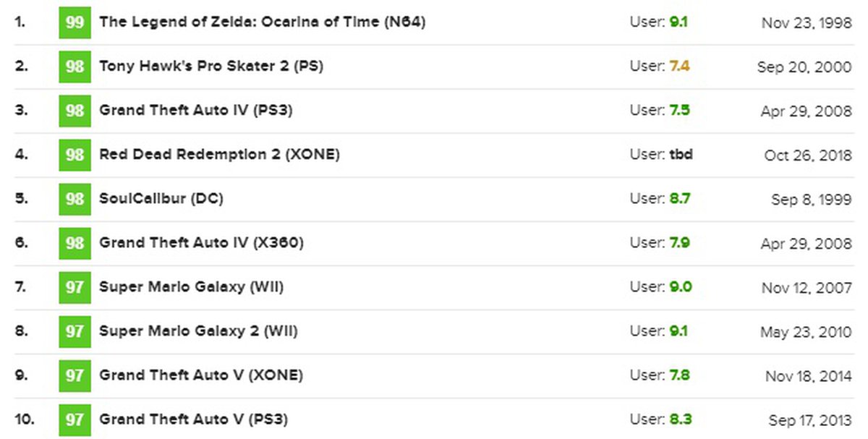This screenshot has height=439, width=868.
Task: Click the 98 score badge for Red Dead Redemption 2
Action: pos(75,155)
